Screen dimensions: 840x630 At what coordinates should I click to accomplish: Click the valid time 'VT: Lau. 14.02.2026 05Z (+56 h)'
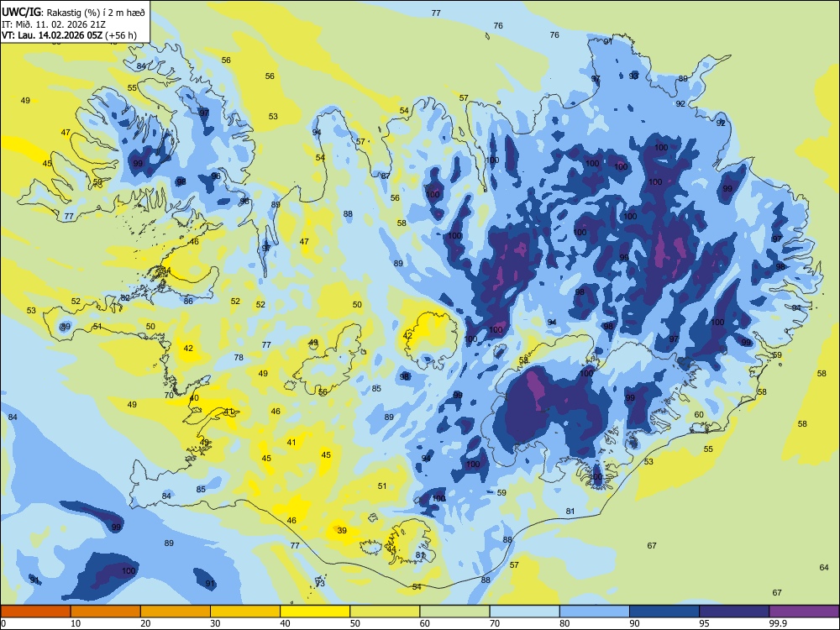point(69,35)
